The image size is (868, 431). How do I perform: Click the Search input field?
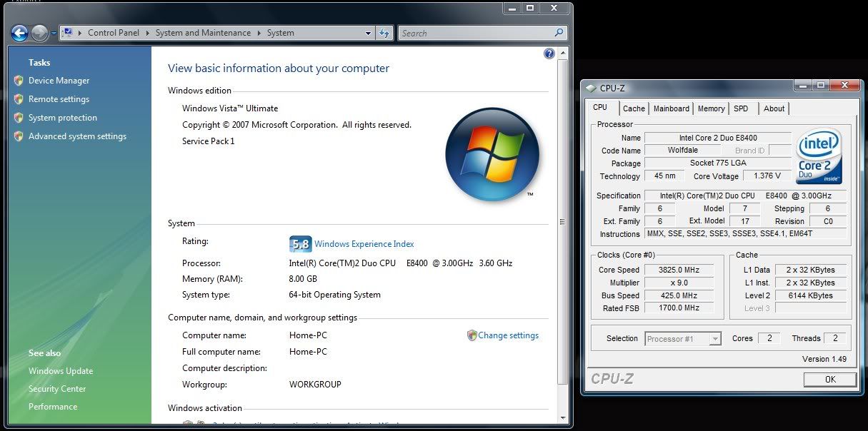(476, 33)
